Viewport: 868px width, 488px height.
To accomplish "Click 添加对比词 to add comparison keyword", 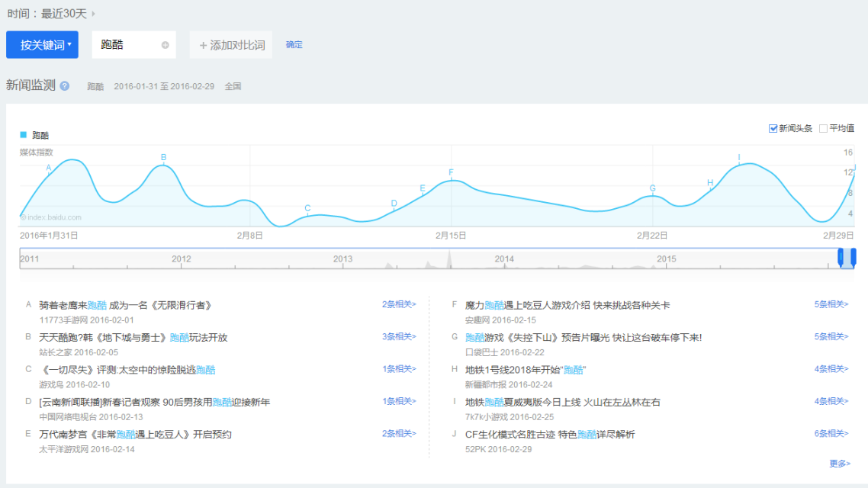I will [232, 45].
